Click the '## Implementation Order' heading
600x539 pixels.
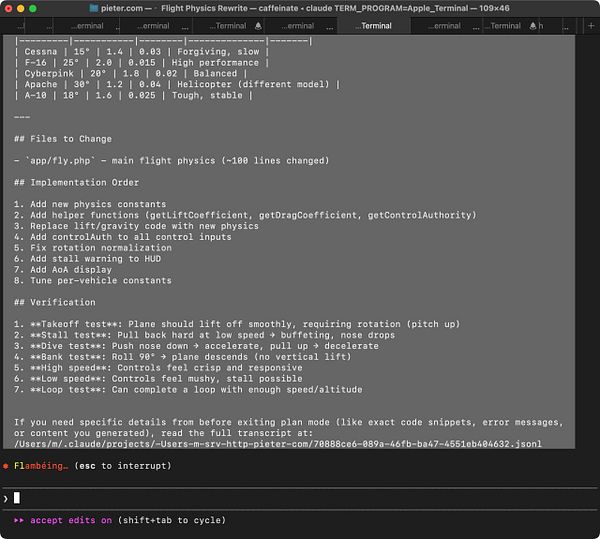[77, 182]
